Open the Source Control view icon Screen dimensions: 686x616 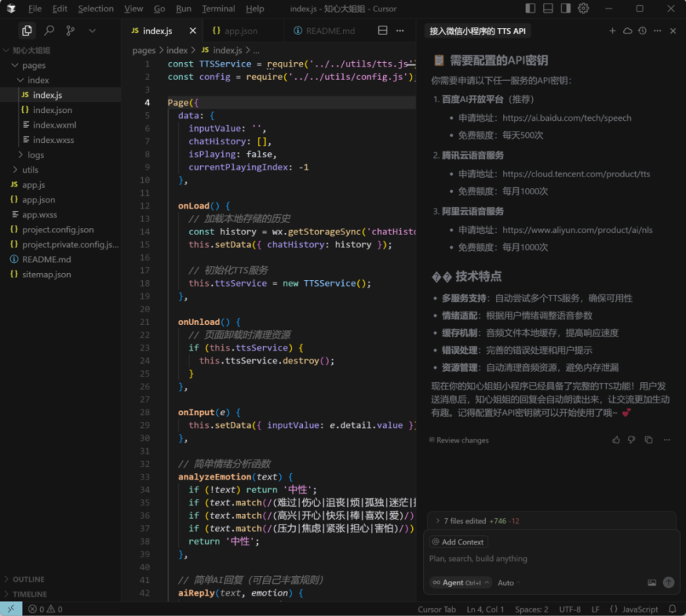pos(70,31)
